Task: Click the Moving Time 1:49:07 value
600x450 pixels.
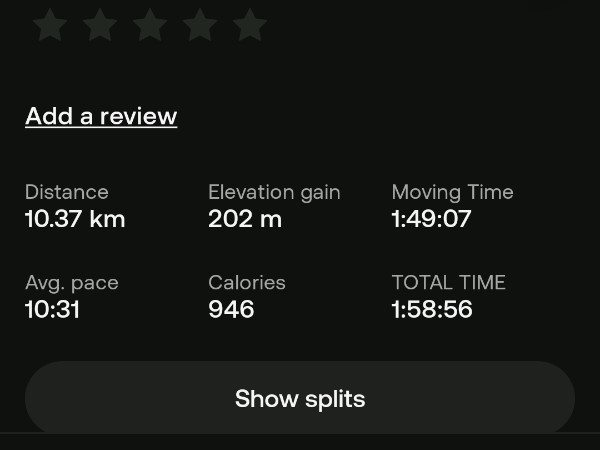Action: (431, 219)
